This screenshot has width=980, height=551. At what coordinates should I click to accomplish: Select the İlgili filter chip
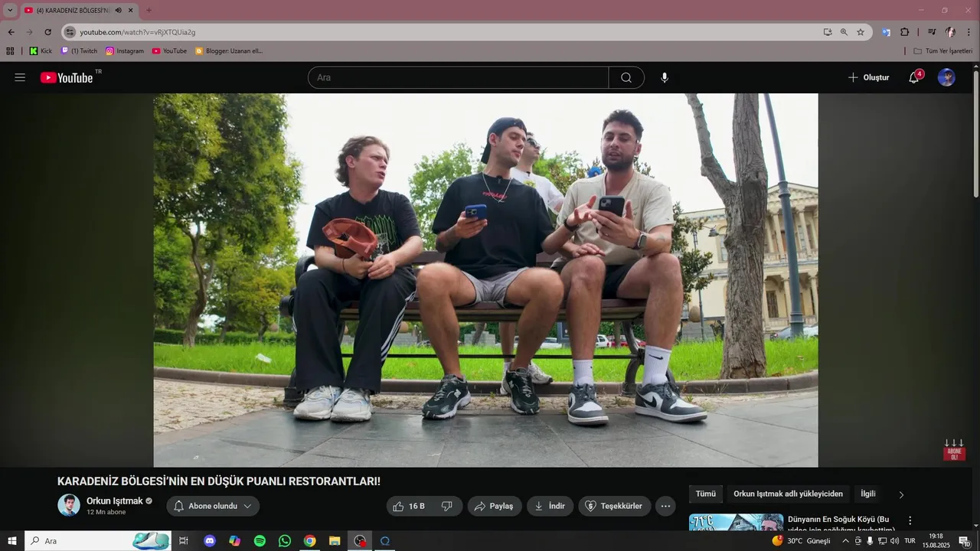coord(868,494)
